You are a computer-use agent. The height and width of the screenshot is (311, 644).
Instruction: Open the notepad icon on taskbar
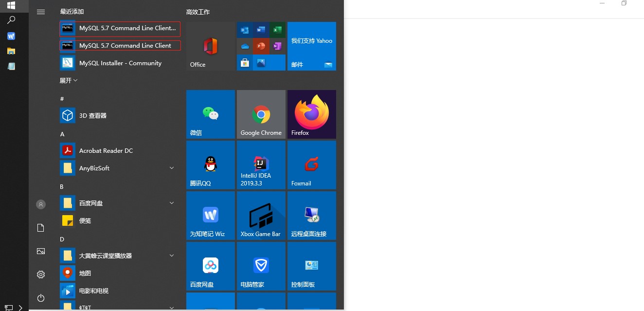[11, 66]
